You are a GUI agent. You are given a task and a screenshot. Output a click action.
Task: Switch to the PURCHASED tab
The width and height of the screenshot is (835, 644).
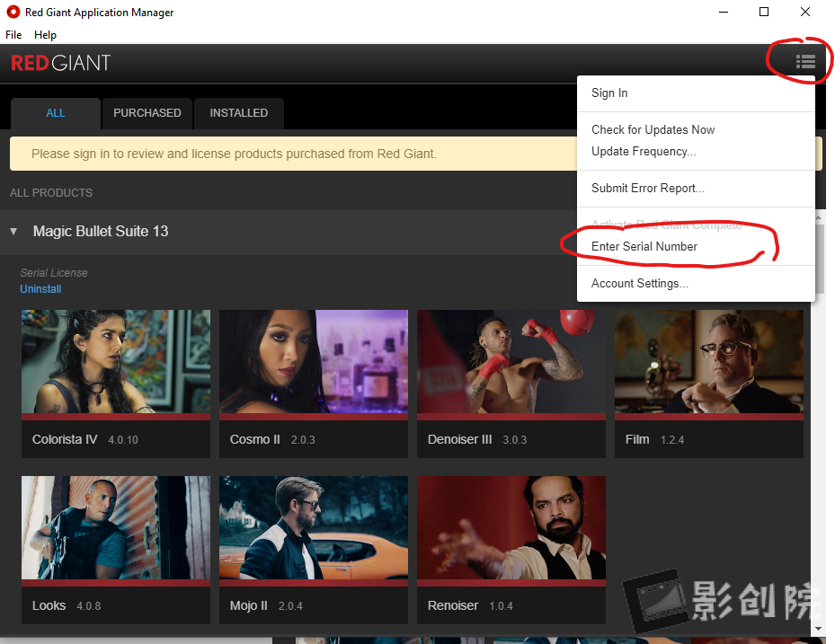click(147, 113)
